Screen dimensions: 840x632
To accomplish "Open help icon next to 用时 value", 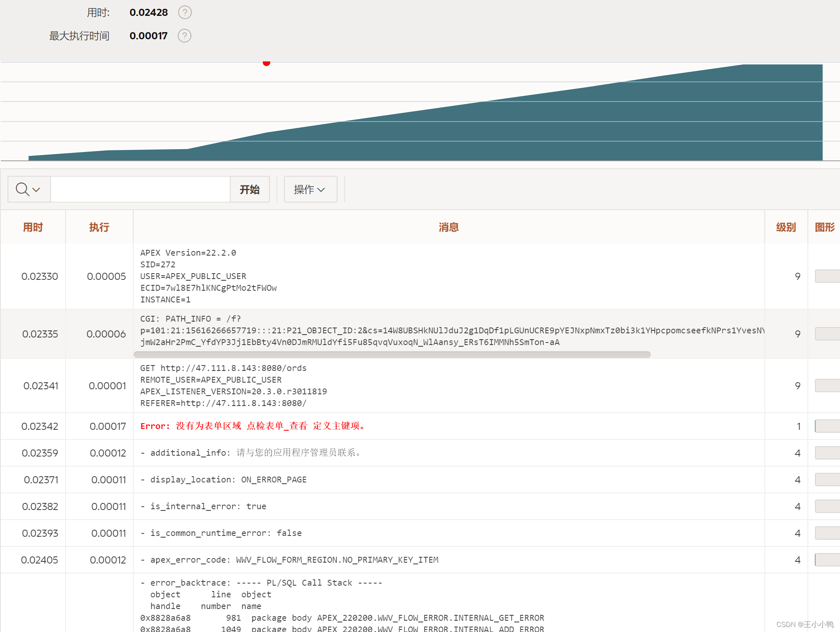I will click(x=185, y=13).
